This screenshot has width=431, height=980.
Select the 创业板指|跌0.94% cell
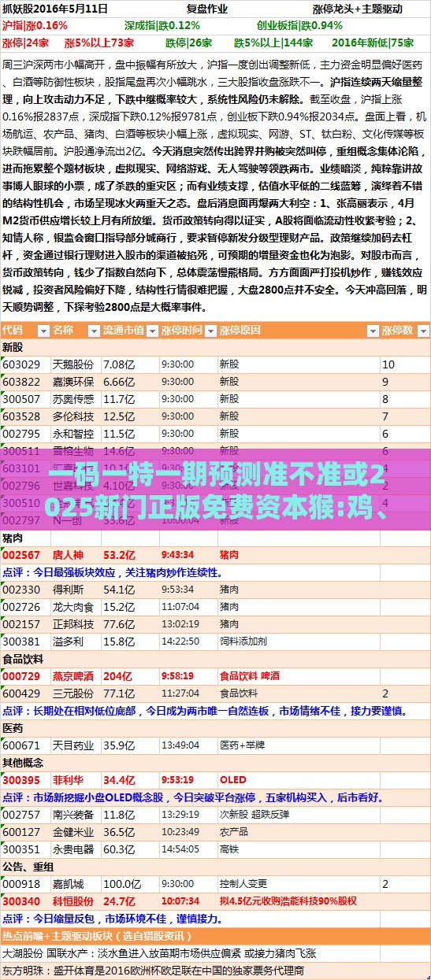pos(299,25)
